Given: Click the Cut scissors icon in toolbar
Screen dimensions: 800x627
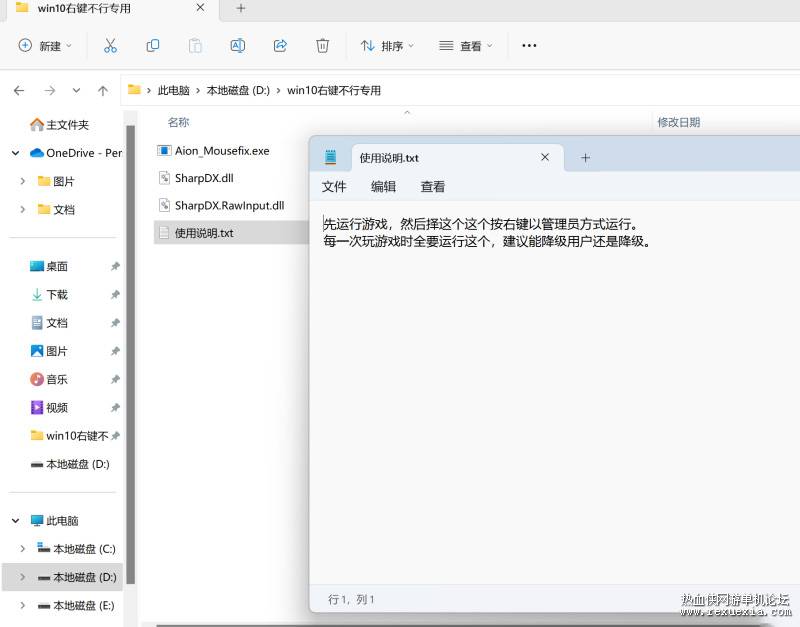Looking at the screenshot, I should point(110,46).
